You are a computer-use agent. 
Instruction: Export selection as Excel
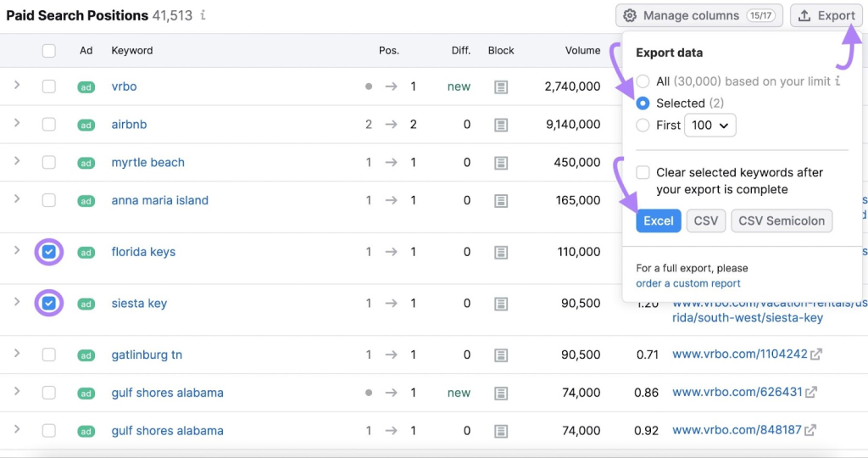coord(658,221)
